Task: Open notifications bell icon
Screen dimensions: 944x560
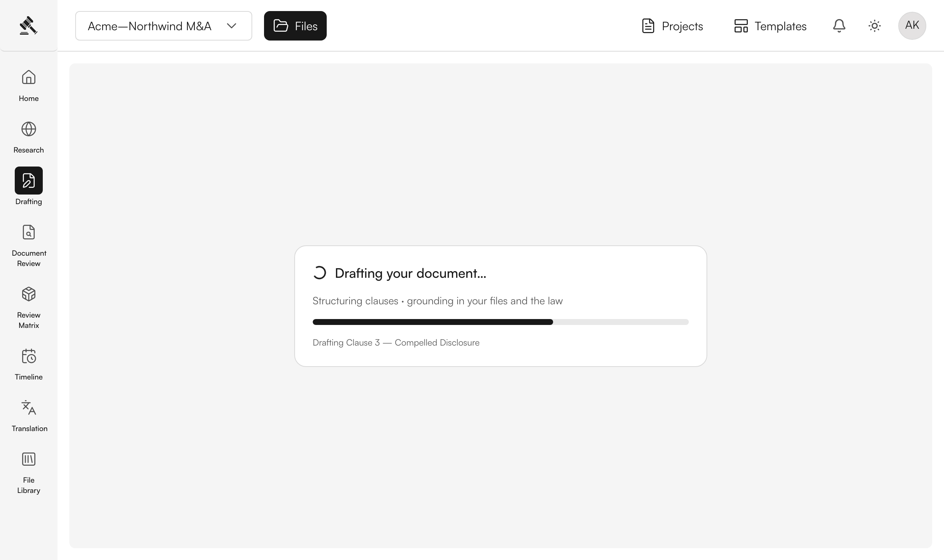Action: point(839,26)
